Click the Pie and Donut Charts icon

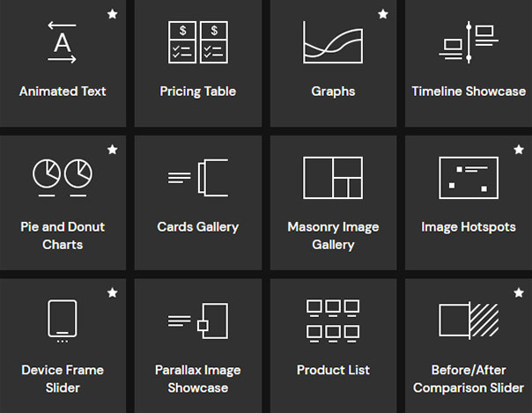coord(63,174)
